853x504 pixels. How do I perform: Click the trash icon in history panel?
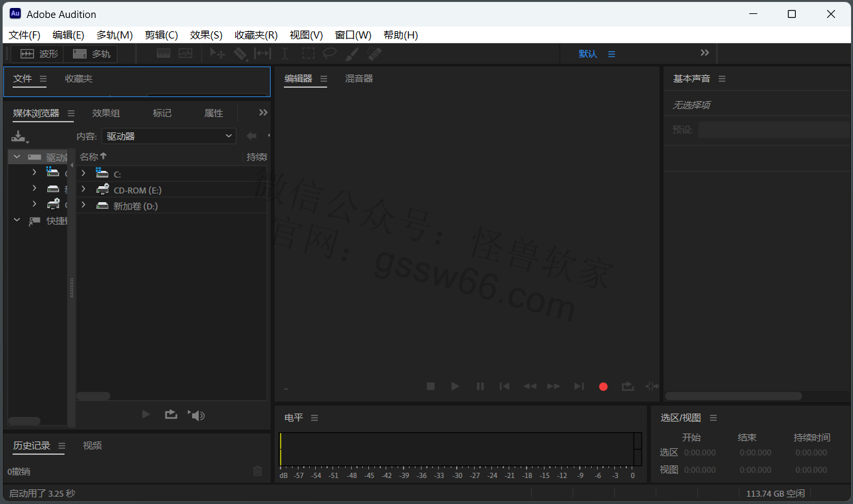258,471
